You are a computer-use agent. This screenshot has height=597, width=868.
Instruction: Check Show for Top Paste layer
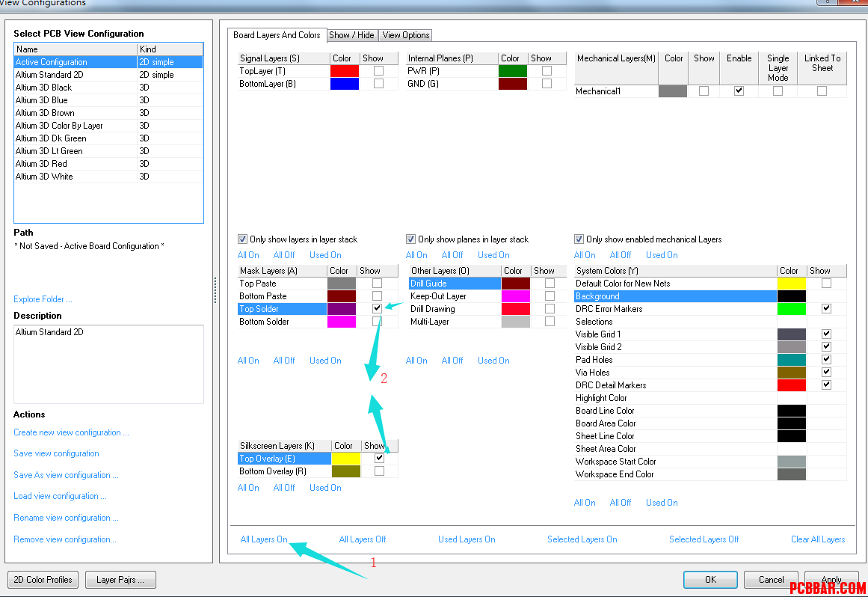click(x=377, y=283)
